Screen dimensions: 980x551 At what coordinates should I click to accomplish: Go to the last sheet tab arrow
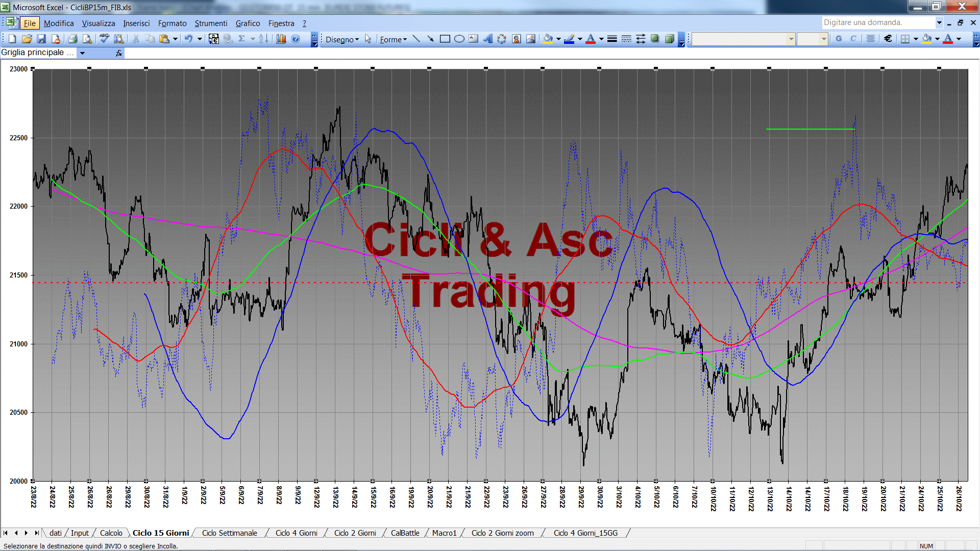click(36, 533)
